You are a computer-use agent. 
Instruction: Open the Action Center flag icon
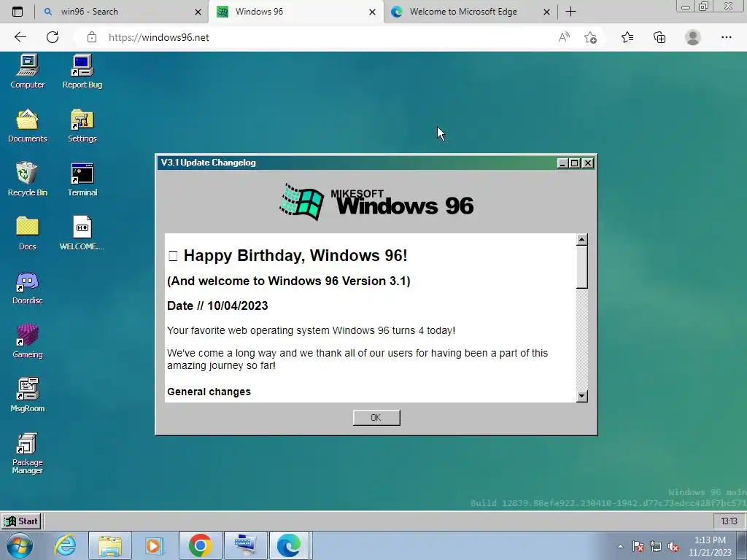point(638,546)
